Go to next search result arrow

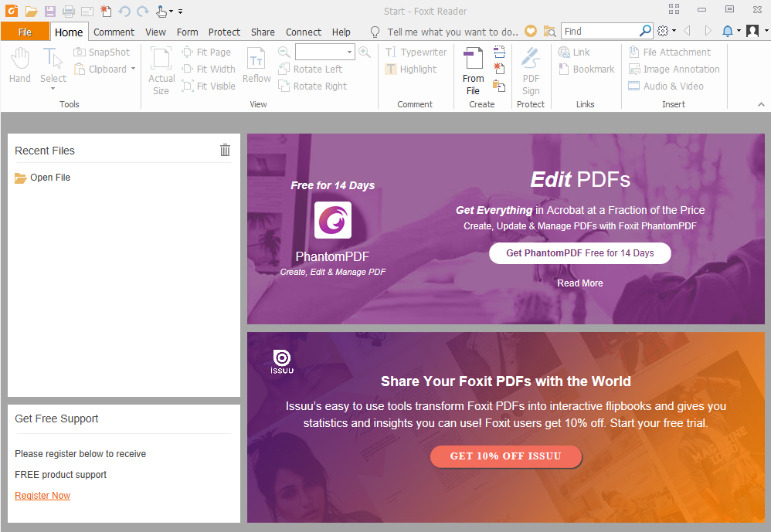tap(707, 31)
